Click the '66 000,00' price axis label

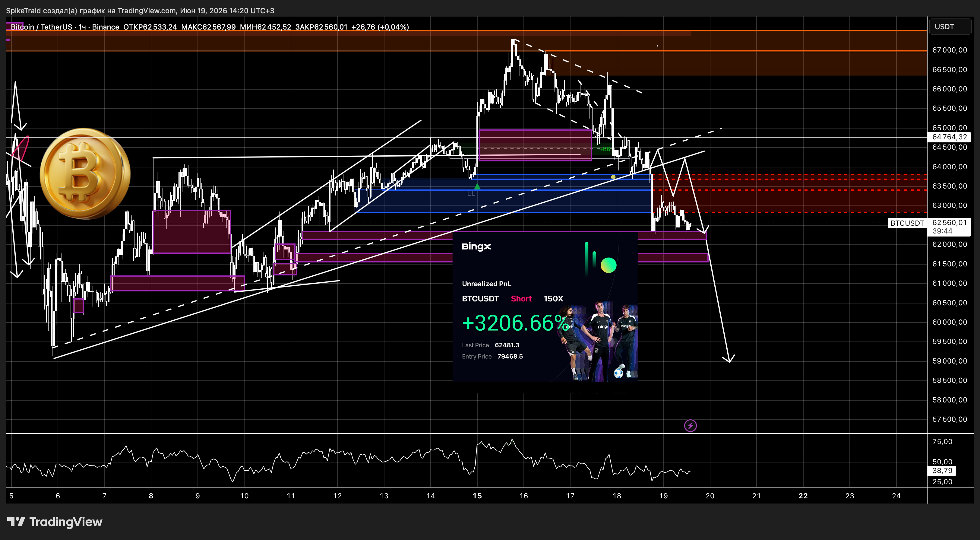950,89
